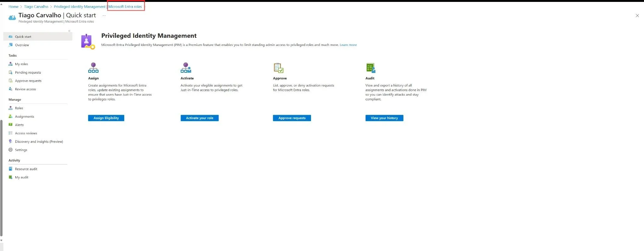644x251 pixels.
Task: Click the Assign Eligibility button
Action: coord(106,118)
